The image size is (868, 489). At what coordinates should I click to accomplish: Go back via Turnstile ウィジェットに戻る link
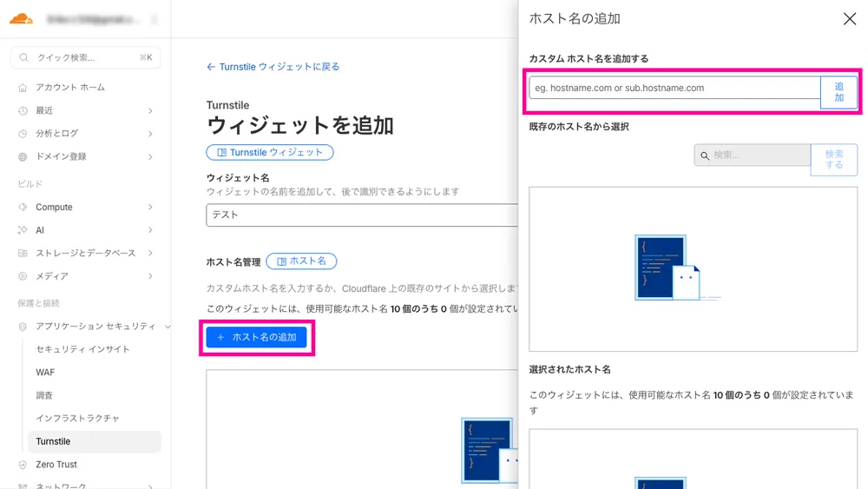tap(273, 67)
